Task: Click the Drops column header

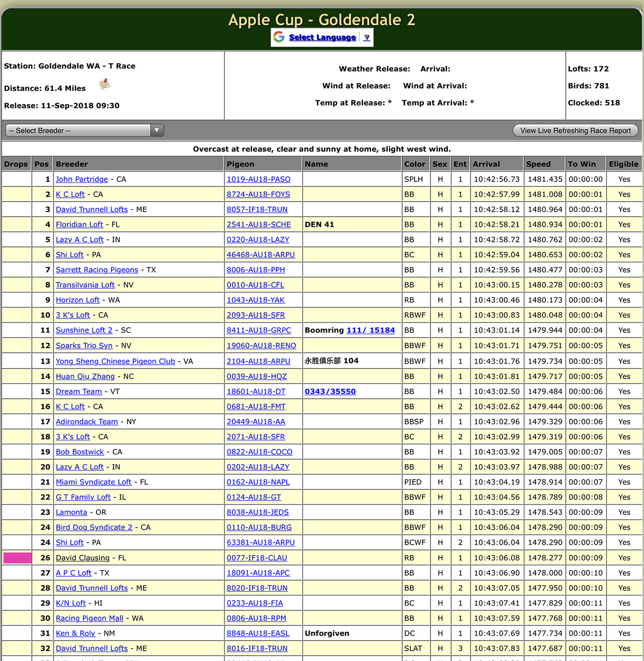Action: [16, 164]
